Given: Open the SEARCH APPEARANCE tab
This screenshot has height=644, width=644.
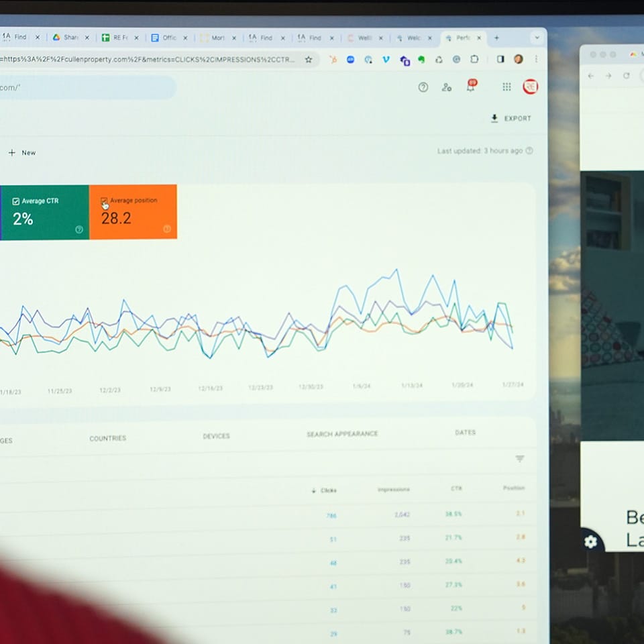Looking at the screenshot, I should 342,434.
